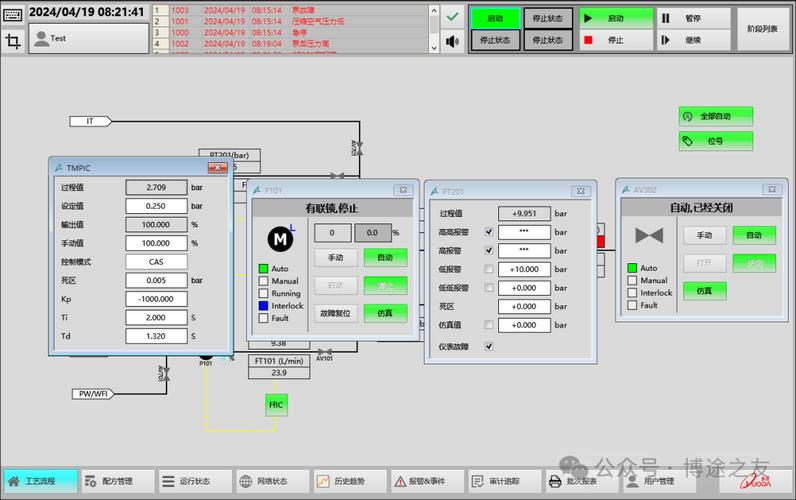The height and width of the screenshot is (500, 796).
Task: Click the 低报警 value field in PT201
Action: (524, 269)
